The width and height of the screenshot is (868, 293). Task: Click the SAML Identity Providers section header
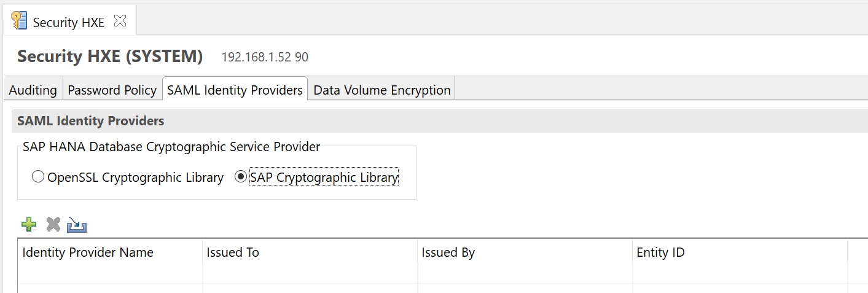pos(90,121)
